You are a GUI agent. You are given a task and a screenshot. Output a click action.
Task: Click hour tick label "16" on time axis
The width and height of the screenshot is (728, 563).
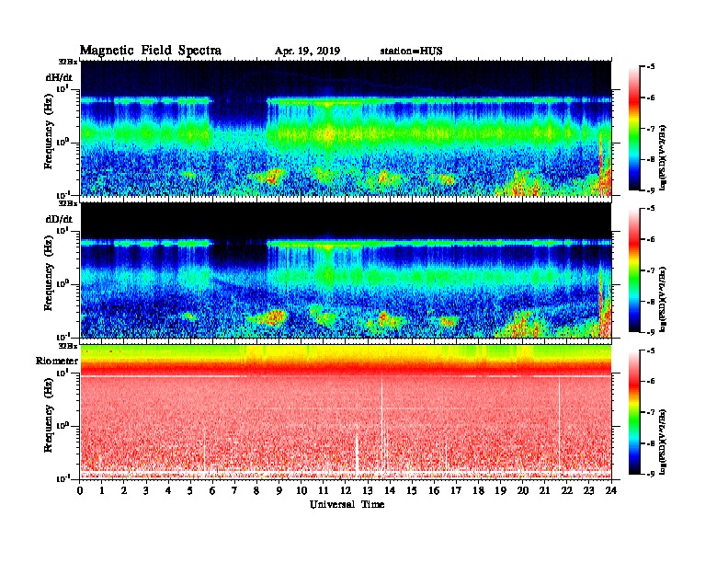pos(434,490)
